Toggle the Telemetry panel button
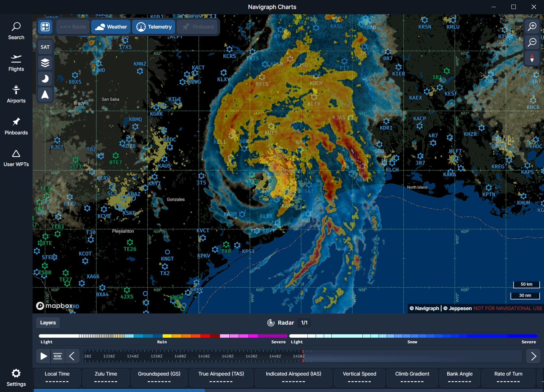This screenshot has height=392, width=544. [x=154, y=27]
